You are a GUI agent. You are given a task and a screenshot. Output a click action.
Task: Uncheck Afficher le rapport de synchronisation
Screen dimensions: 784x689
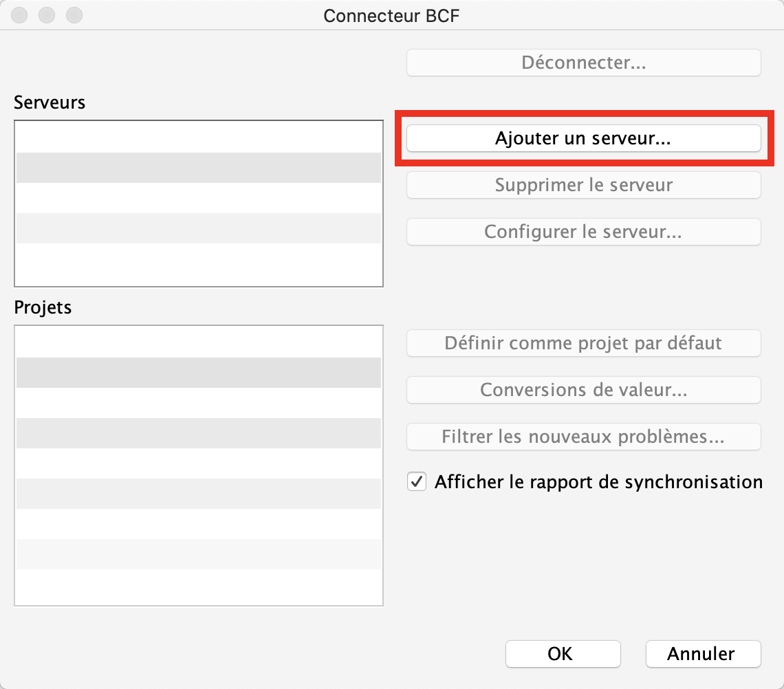(x=417, y=482)
